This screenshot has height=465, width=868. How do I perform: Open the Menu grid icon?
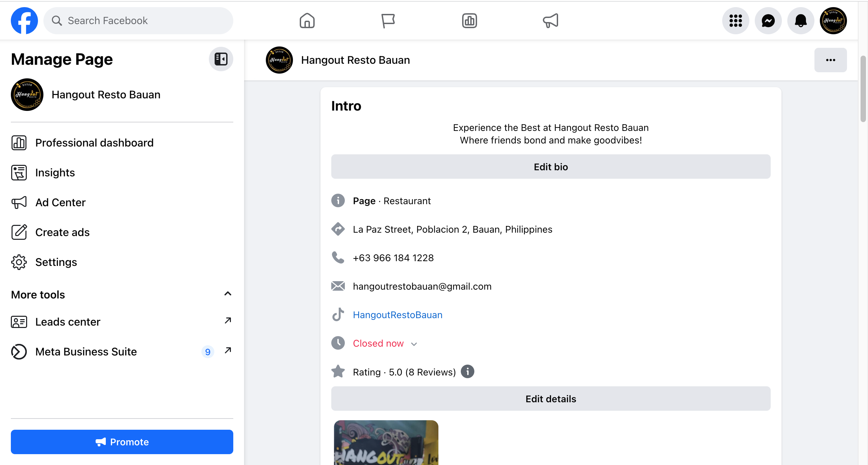click(736, 21)
